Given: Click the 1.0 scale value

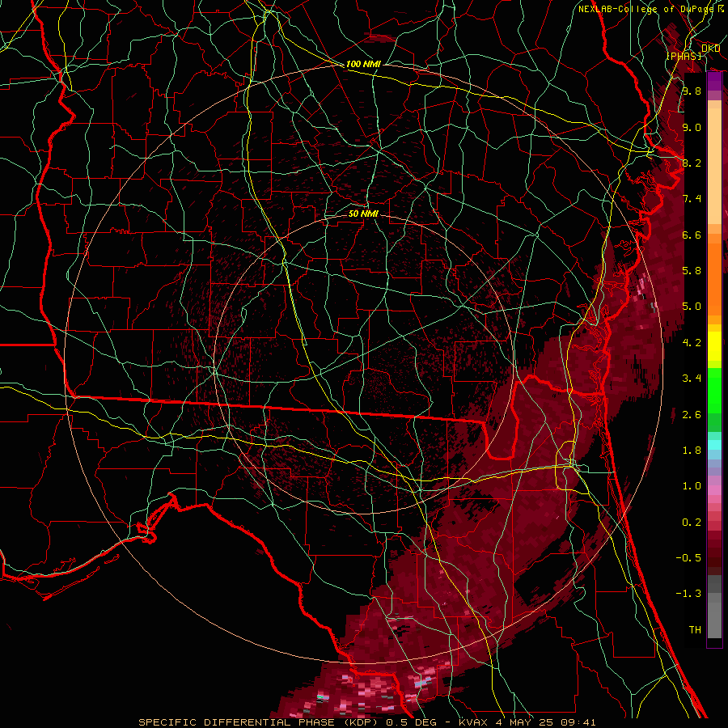Looking at the screenshot, I should click(x=692, y=486).
